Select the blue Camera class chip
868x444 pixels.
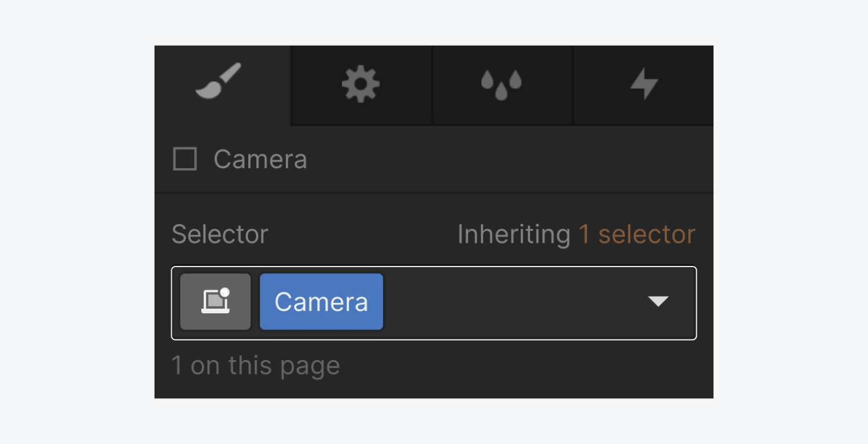321,302
